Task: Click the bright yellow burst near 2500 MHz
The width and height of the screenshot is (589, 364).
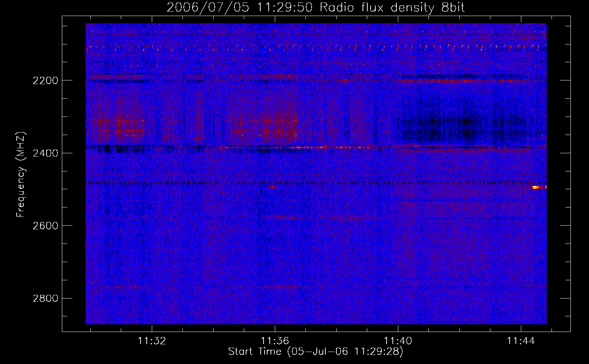Action: coord(537,187)
